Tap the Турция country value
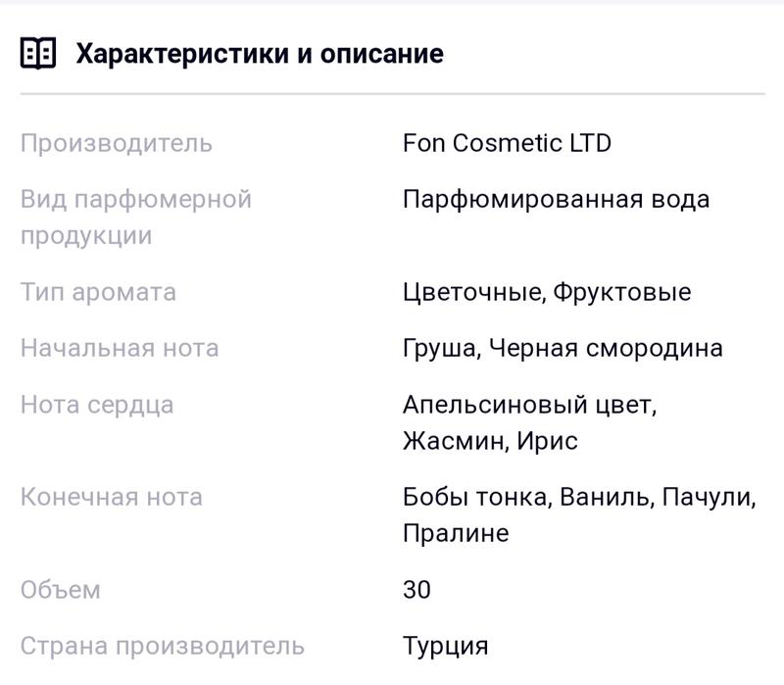 coord(445,647)
